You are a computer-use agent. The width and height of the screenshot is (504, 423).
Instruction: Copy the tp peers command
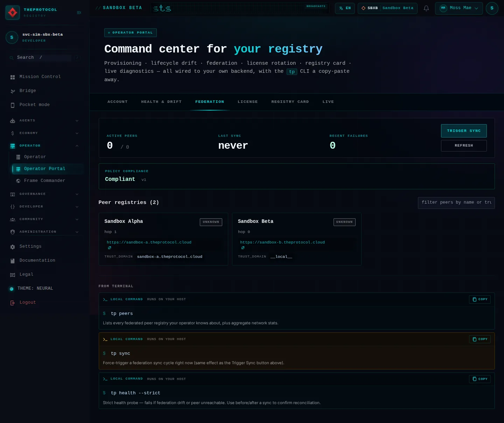click(480, 299)
